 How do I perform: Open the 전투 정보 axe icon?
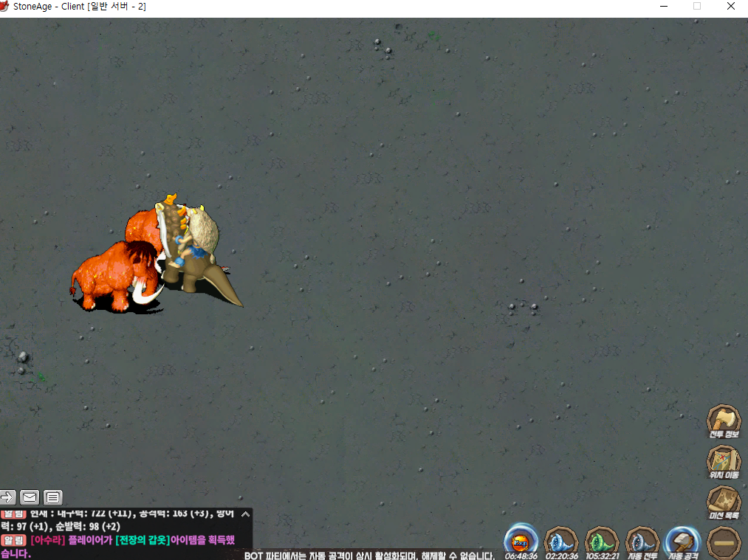click(724, 421)
